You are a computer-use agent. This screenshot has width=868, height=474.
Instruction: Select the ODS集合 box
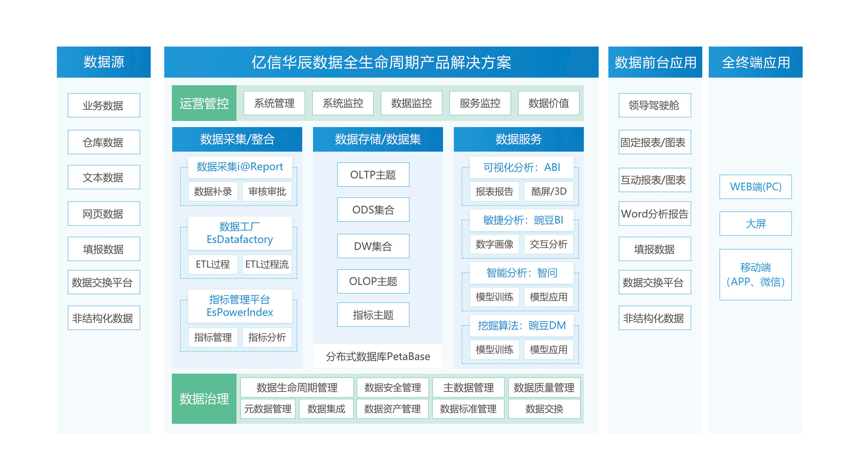pyautogui.click(x=373, y=210)
